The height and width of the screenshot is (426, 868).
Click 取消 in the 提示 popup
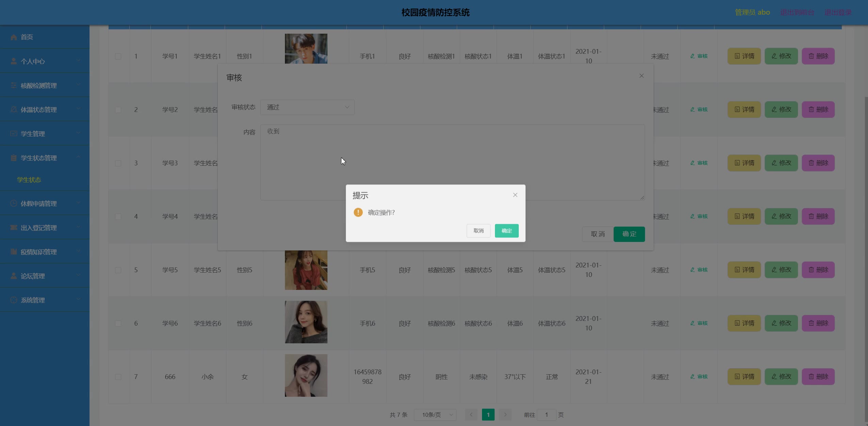pos(478,231)
